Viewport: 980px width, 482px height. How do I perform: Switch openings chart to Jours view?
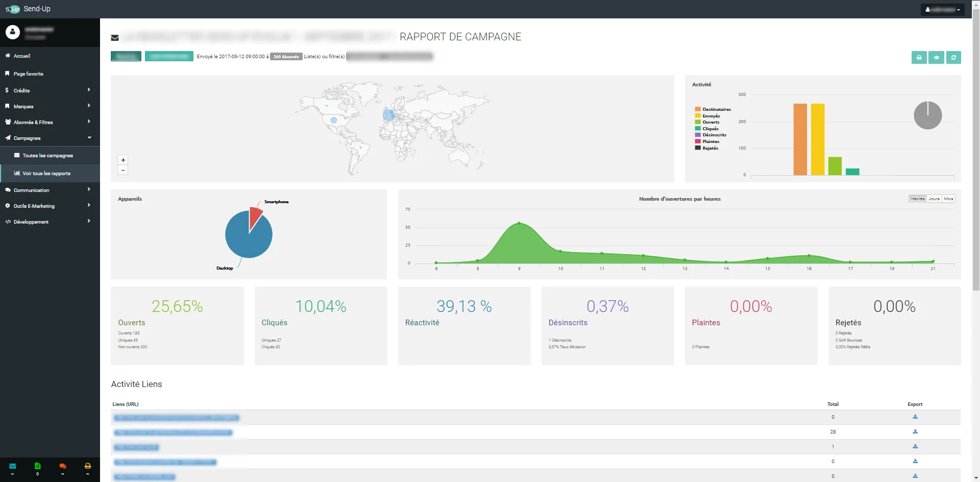934,199
